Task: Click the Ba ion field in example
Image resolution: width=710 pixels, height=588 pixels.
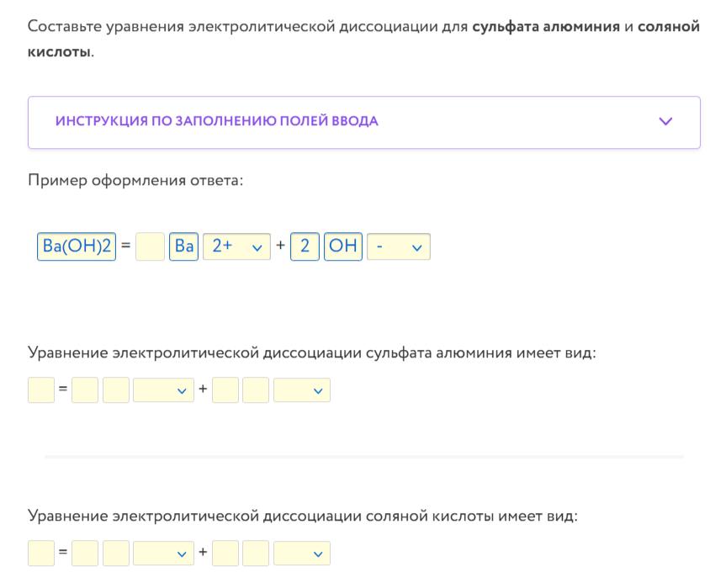Action: 184,246
